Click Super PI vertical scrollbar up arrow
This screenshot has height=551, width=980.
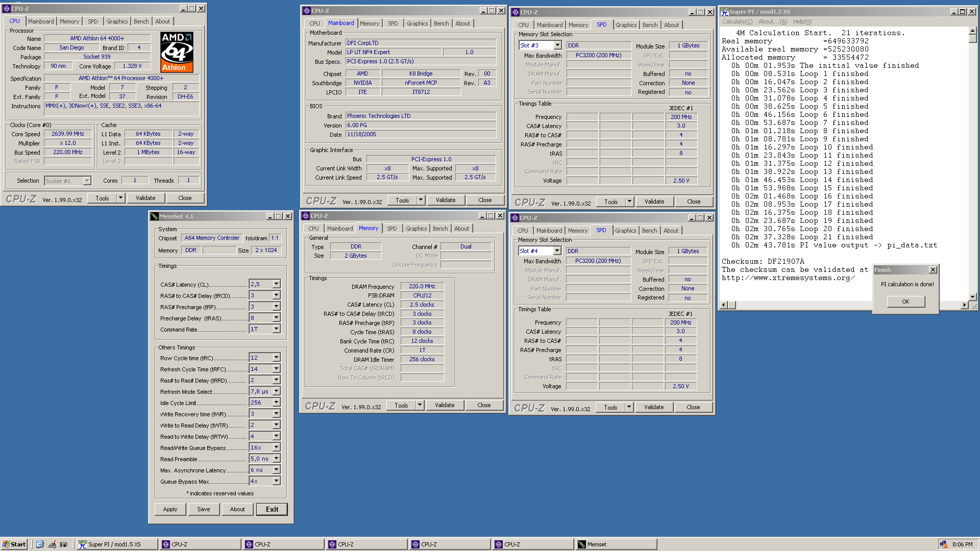pos(973,31)
